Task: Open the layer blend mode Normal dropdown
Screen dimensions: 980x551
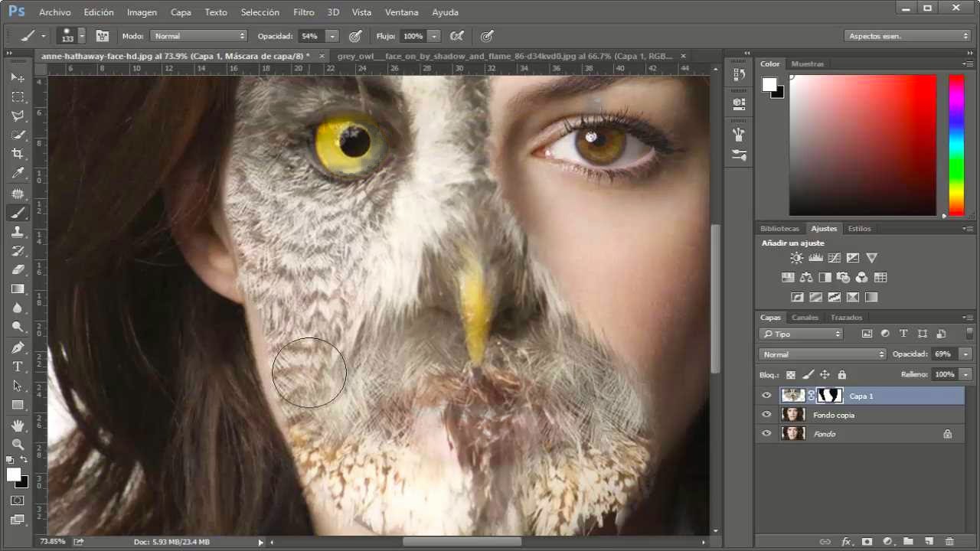Action: click(823, 354)
